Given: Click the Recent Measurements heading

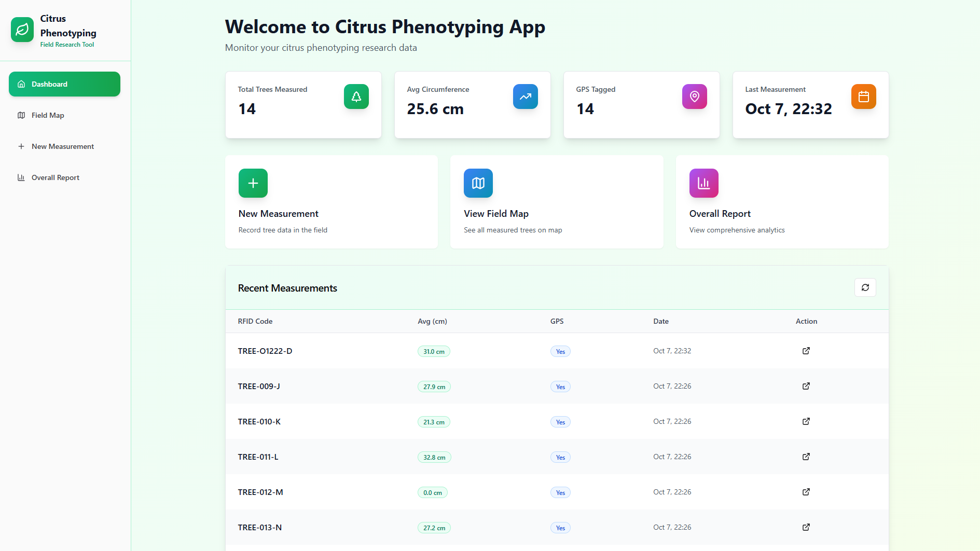Looking at the screenshot, I should pyautogui.click(x=287, y=288).
